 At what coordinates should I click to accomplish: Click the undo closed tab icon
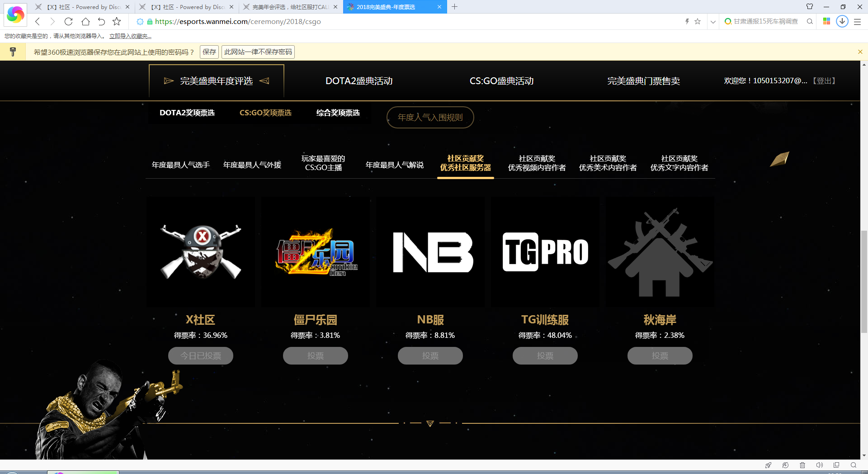coord(101,21)
